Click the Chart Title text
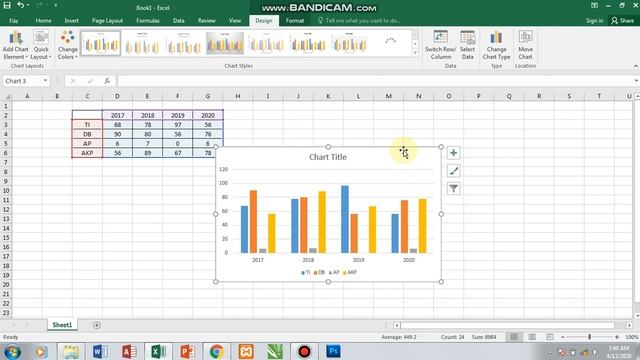 click(x=328, y=157)
